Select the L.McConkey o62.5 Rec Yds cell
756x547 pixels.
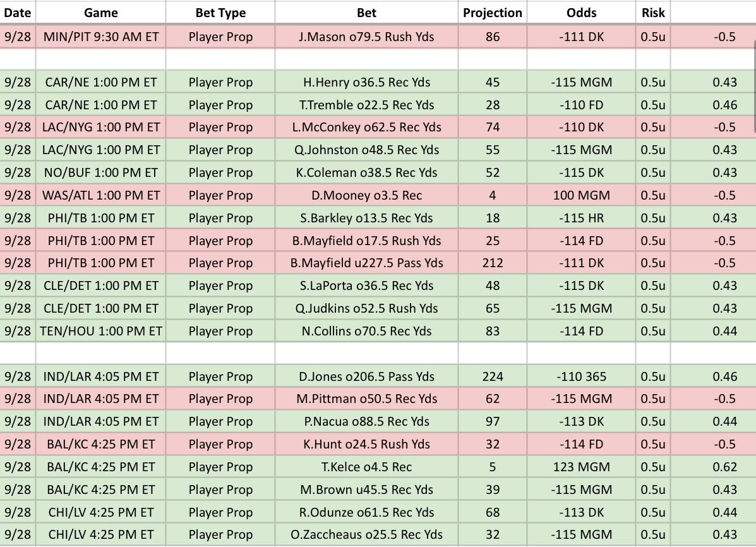click(366, 128)
